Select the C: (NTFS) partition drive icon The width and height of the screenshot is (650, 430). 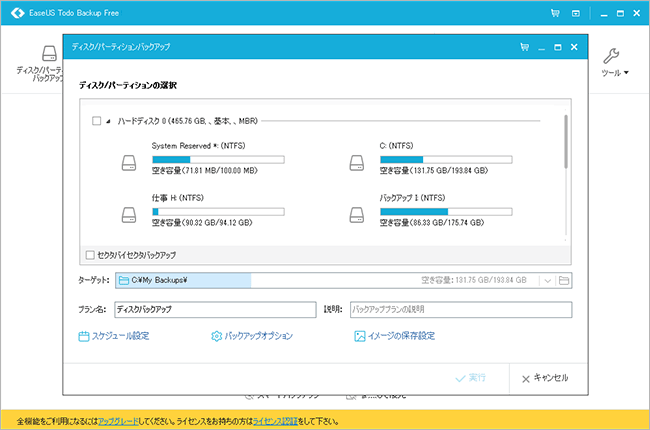click(x=357, y=163)
